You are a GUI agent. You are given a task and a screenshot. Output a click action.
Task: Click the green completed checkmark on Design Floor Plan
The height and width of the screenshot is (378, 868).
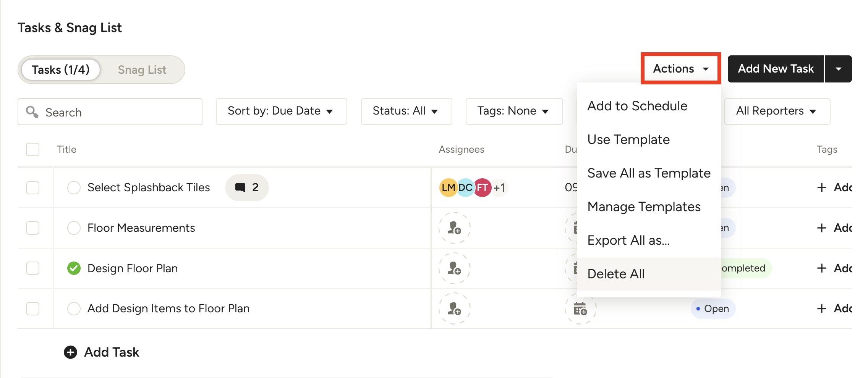[74, 268]
